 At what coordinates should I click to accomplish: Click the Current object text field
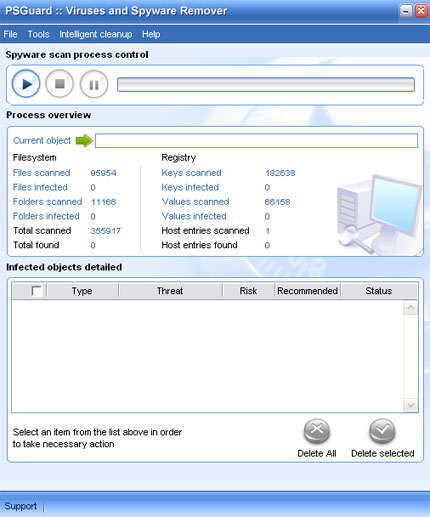[x=256, y=140]
